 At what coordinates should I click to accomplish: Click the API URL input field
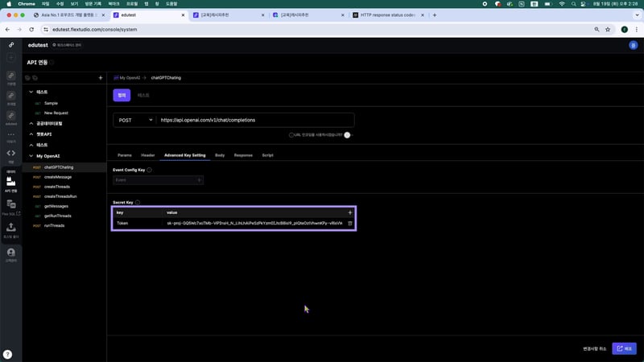pyautogui.click(x=254, y=120)
